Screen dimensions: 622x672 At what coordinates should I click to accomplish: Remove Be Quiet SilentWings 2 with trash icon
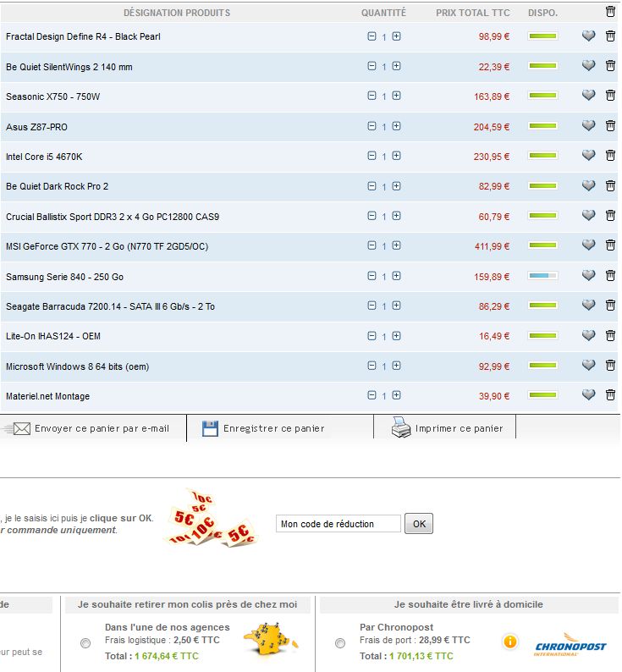coord(610,65)
